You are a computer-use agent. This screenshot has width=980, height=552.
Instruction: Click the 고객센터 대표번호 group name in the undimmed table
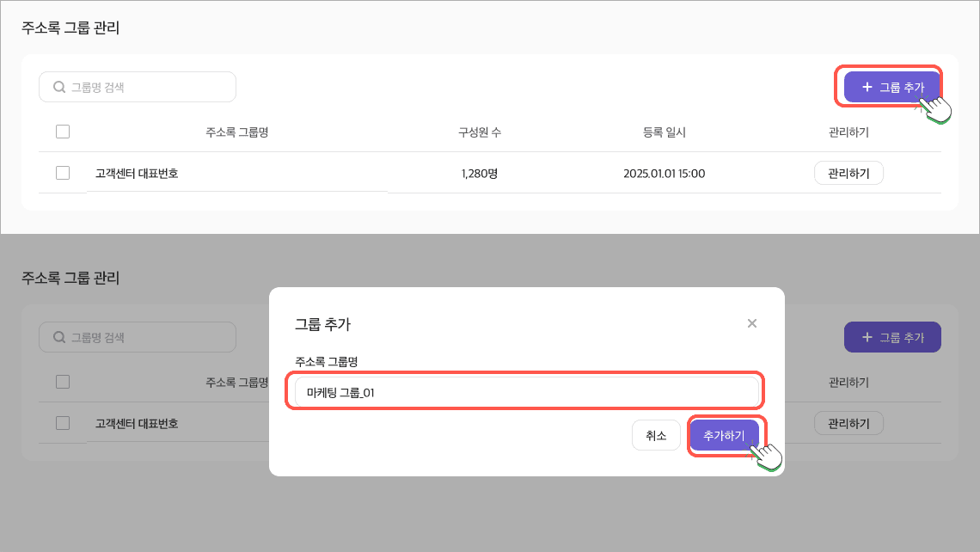(136, 173)
